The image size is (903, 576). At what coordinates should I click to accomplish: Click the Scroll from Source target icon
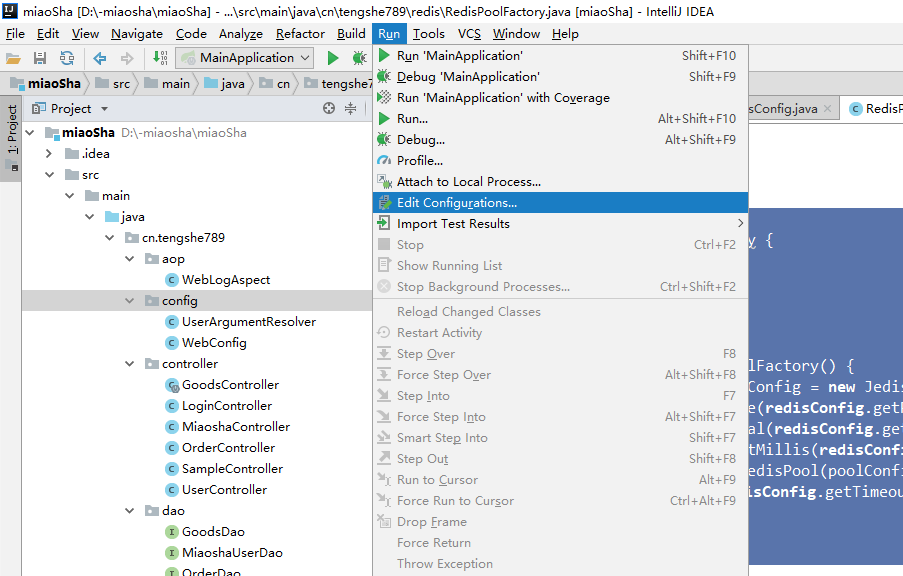pos(329,108)
